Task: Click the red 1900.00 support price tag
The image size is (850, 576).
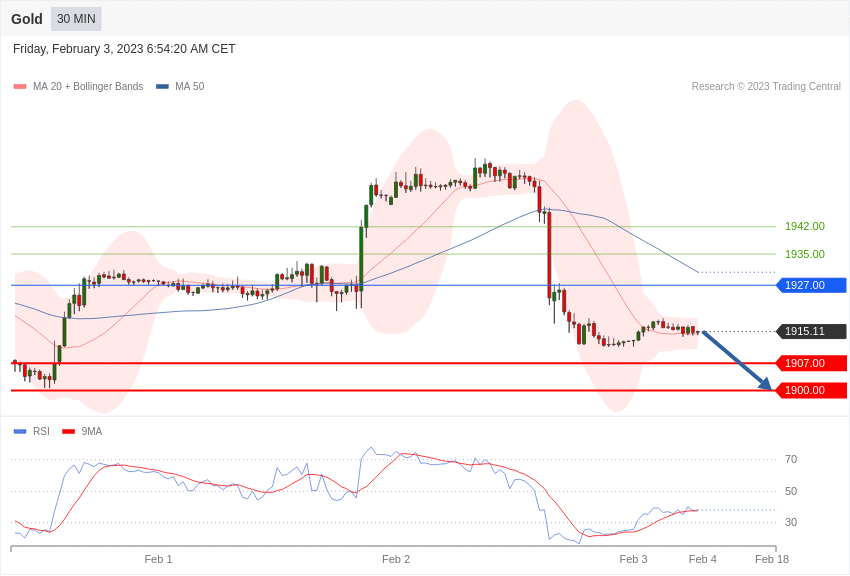Action: [812, 390]
